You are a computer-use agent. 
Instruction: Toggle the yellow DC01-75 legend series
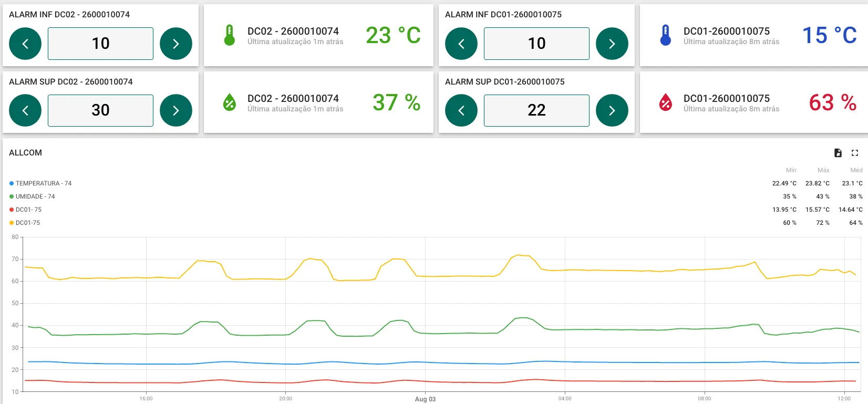tap(28, 223)
